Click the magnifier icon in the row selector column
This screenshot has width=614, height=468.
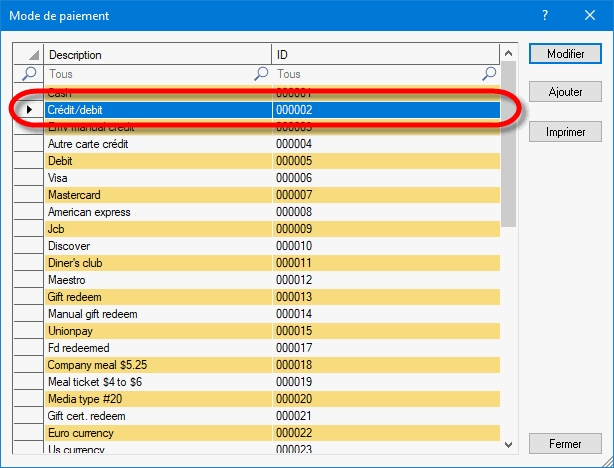(x=29, y=74)
